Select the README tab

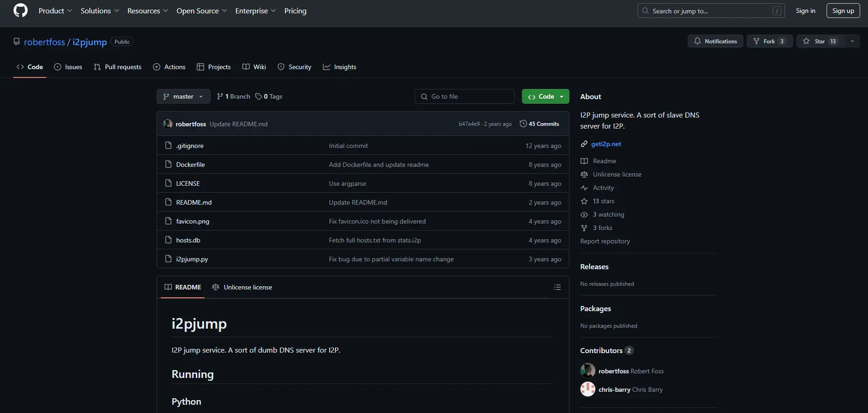(x=183, y=287)
